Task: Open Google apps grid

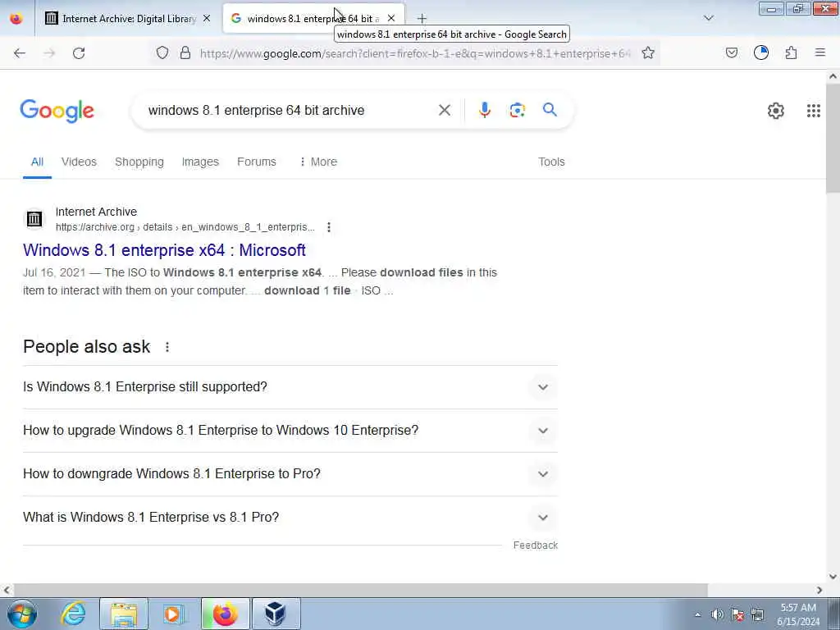Action: pos(814,111)
